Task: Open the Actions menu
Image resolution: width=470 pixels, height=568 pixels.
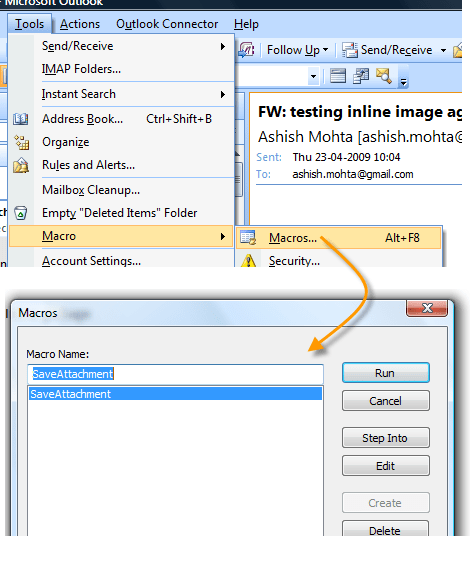Action: pyautogui.click(x=80, y=24)
